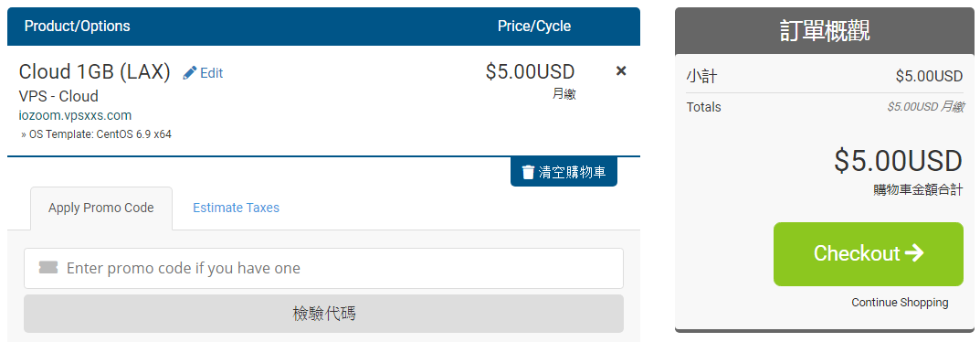Click the Checkout button
This screenshot has width=980, height=342.
point(869,254)
